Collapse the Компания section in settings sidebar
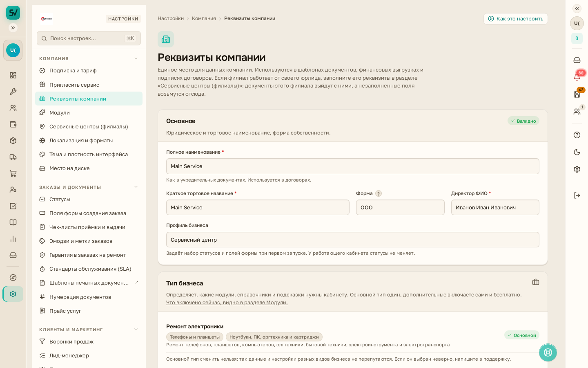 coord(136,58)
